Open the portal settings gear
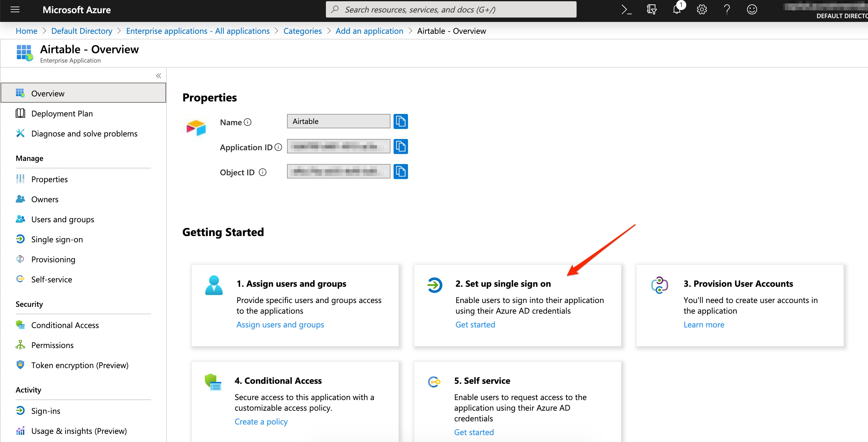The image size is (868, 442). point(702,9)
